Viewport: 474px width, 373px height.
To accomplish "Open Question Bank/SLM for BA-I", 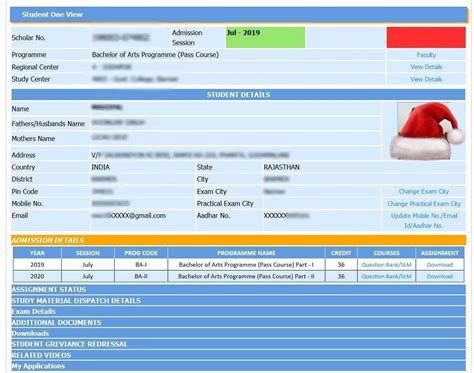I will (386, 265).
